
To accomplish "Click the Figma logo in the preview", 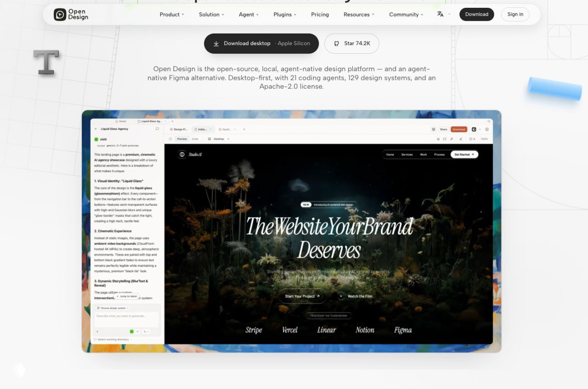I will pos(403,330).
